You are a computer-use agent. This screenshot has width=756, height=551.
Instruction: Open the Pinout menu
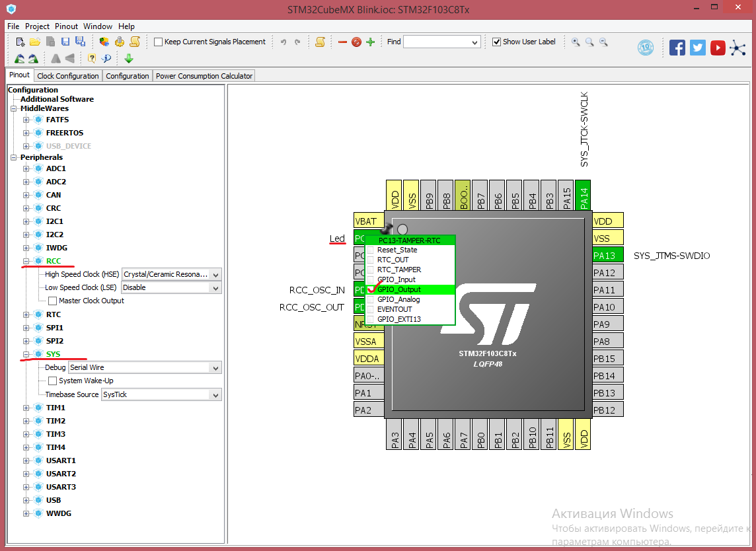click(x=66, y=26)
